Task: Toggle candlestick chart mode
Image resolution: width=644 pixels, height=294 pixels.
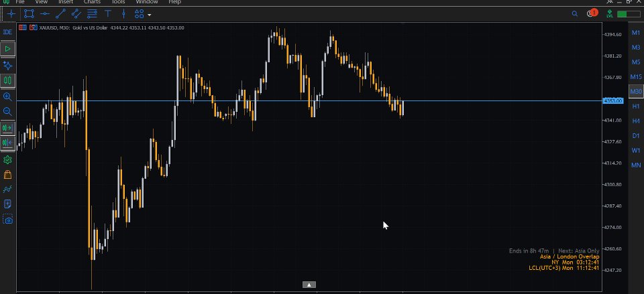Action: (7, 80)
